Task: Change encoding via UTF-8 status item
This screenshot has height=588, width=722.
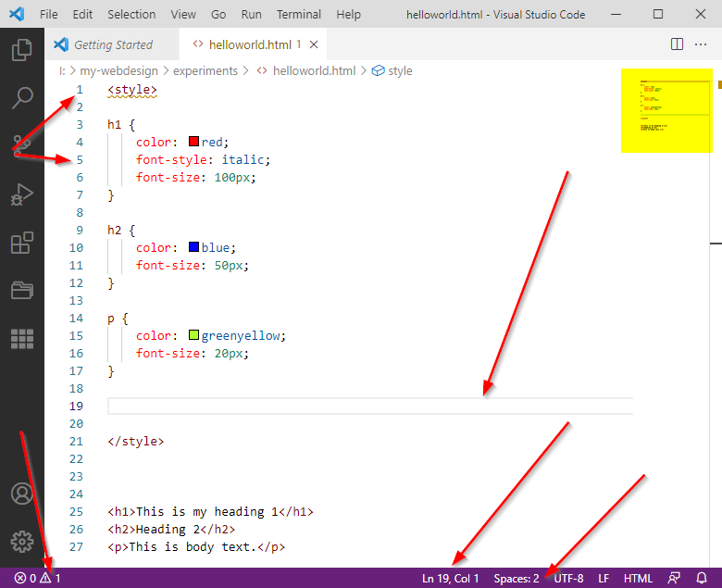Action: point(568,578)
